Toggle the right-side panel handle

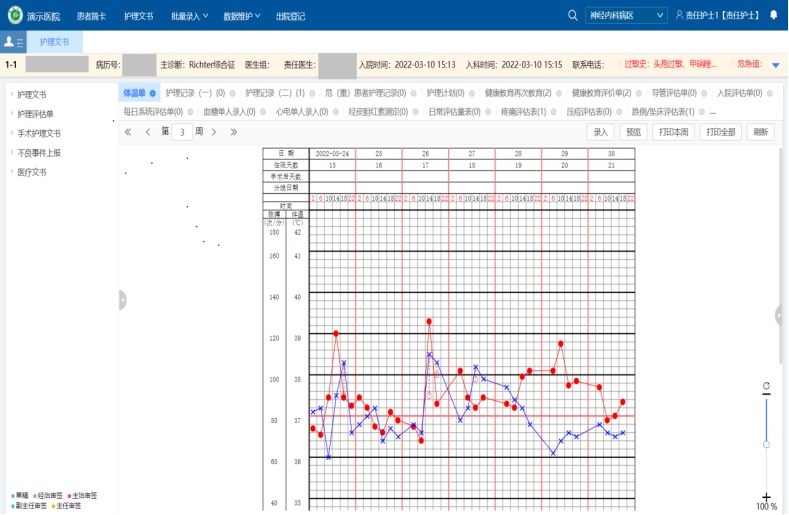780,315
